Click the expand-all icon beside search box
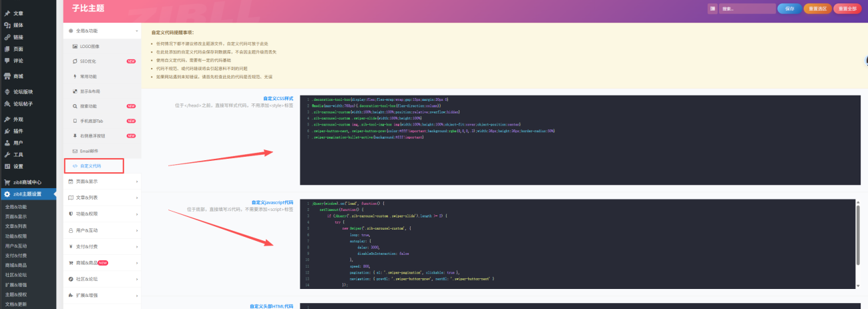868x309 pixels. tap(712, 9)
